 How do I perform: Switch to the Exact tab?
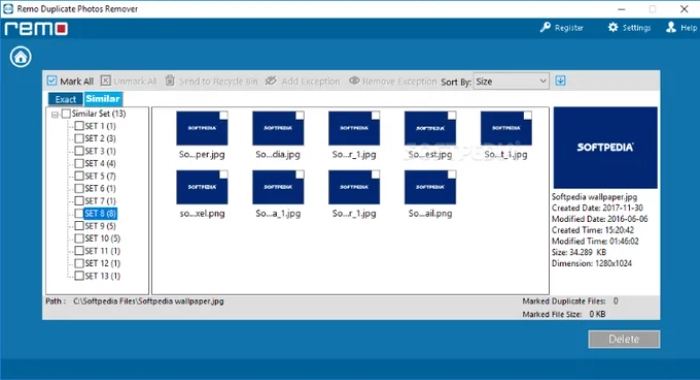(x=65, y=99)
